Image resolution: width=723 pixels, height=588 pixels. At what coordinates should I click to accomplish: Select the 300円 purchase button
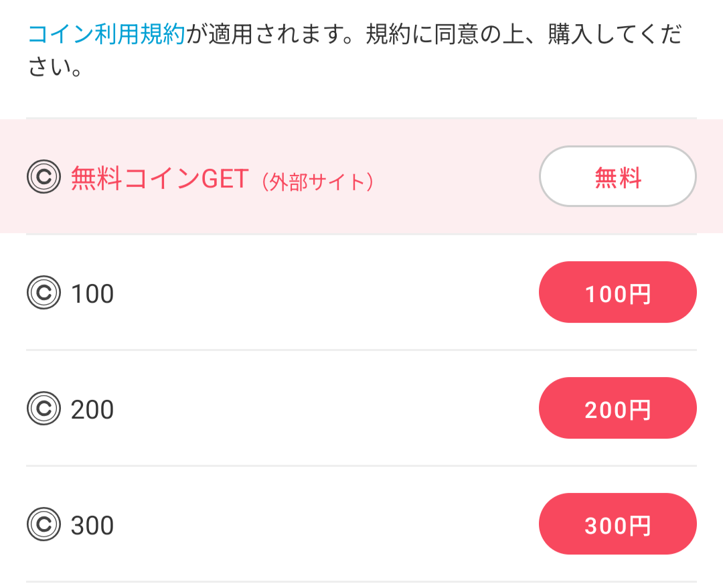[617, 524]
